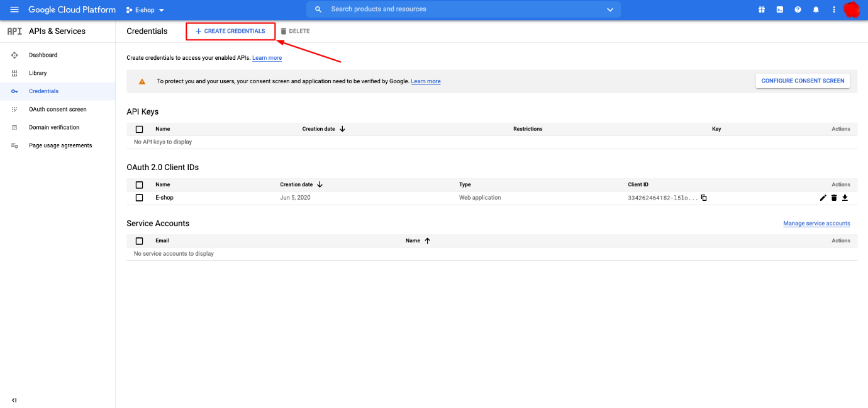The image size is (868, 408).
Task: Click the gift free trial icon
Action: point(761,9)
